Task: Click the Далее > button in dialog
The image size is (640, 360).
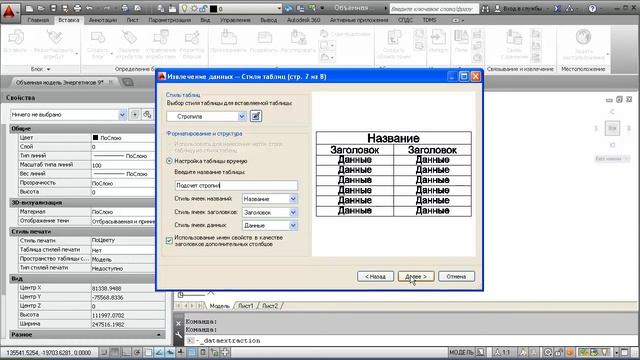Action: pyautogui.click(x=416, y=276)
